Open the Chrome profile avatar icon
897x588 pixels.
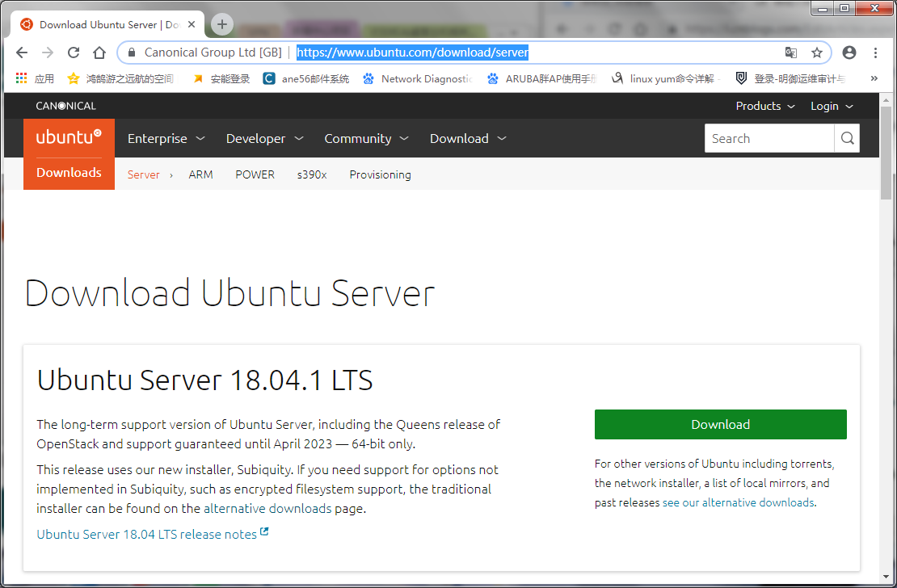coord(849,52)
